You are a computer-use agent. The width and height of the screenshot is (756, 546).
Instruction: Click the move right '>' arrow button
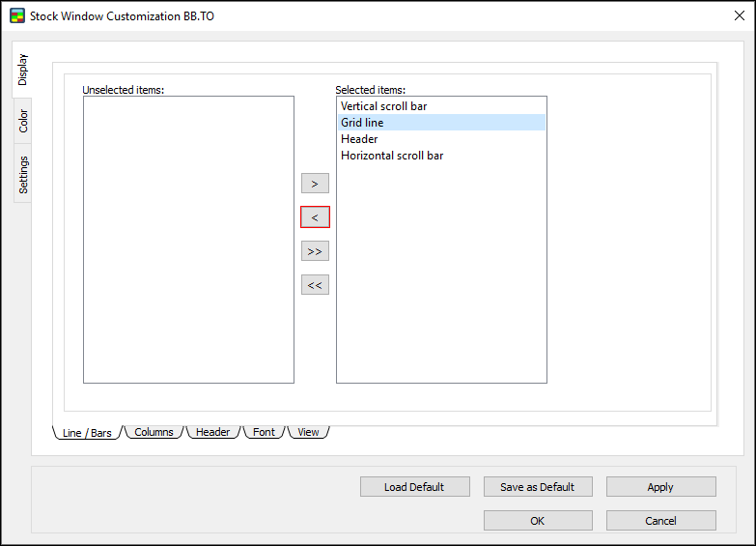tap(315, 184)
